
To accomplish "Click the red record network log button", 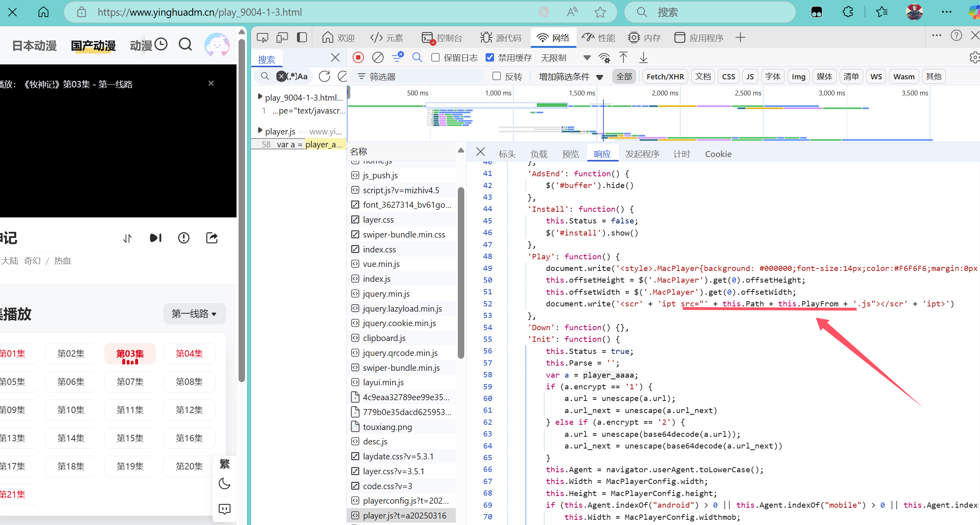I will pyautogui.click(x=358, y=58).
